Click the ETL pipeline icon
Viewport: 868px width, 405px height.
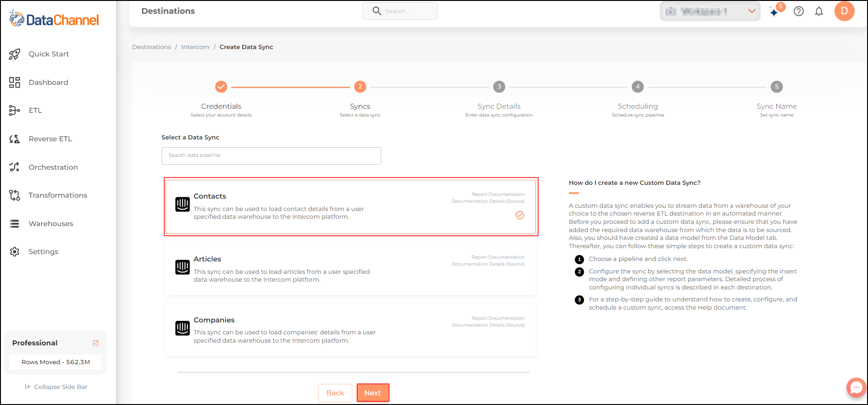pos(15,111)
